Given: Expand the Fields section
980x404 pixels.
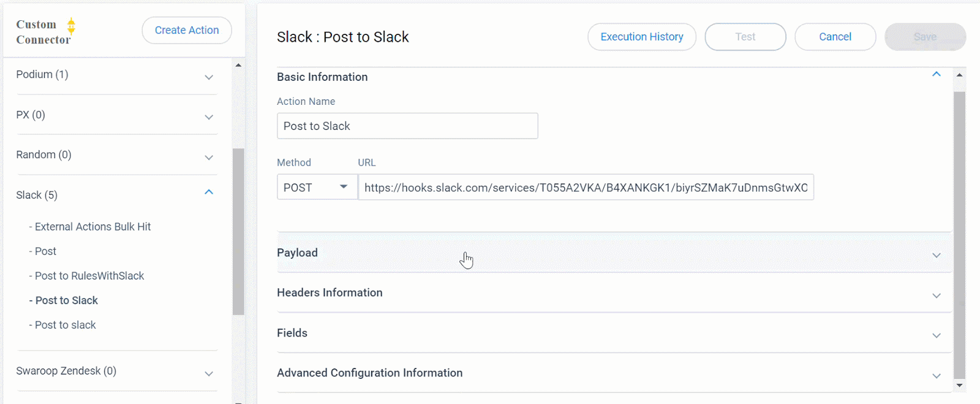Looking at the screenshot, I should coord(614,333).
